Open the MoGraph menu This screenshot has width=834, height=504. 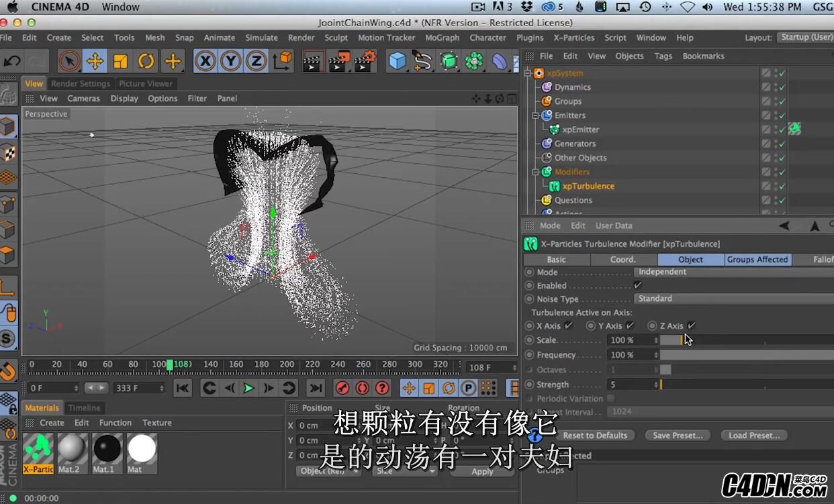pyautogui.click(x=442, y=38)
